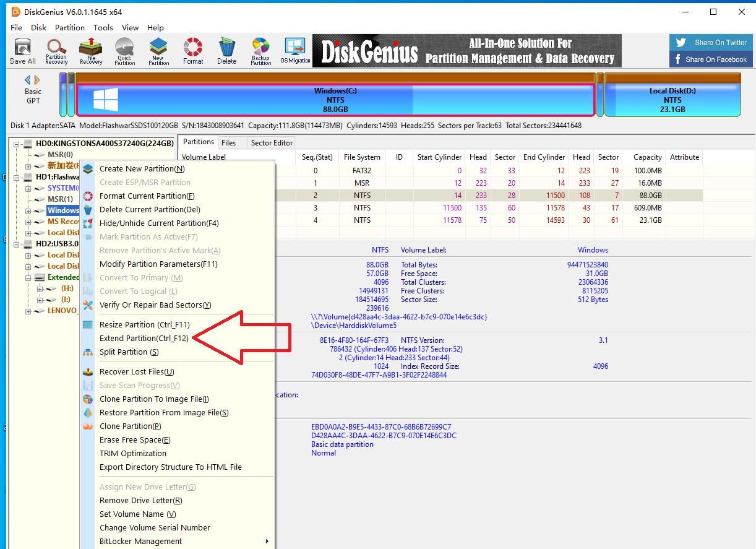Screen dimensions: 756x549
Task: Launch the File Recovery tool
Action: (90, 51)
